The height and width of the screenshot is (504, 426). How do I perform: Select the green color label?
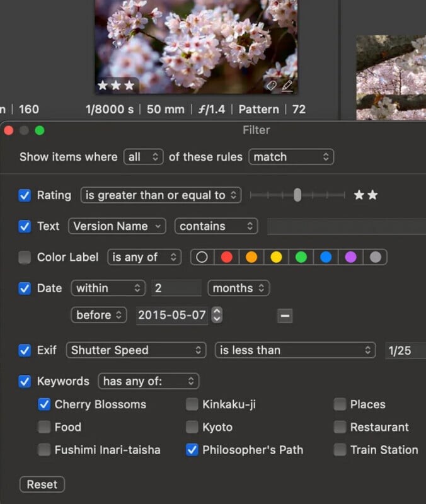coord(301,257)
